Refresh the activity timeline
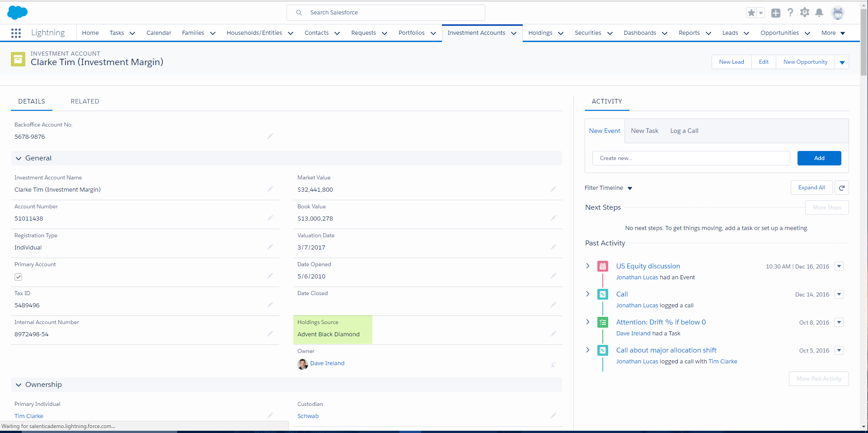 (842, 188)
